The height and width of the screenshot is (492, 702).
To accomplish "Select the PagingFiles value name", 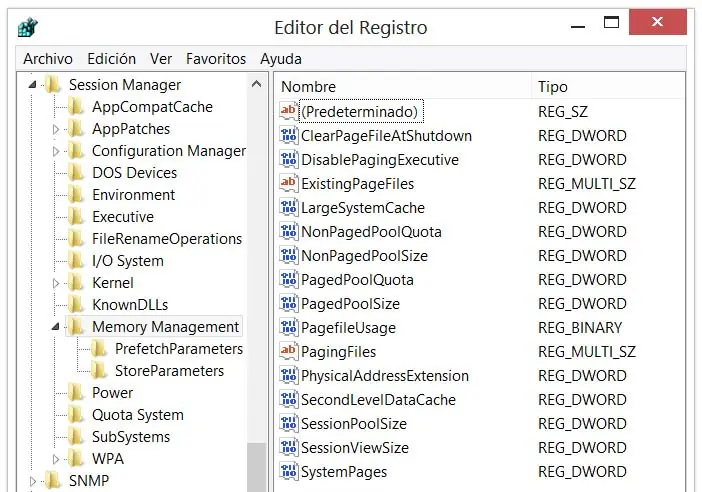I will click(338, 351).
